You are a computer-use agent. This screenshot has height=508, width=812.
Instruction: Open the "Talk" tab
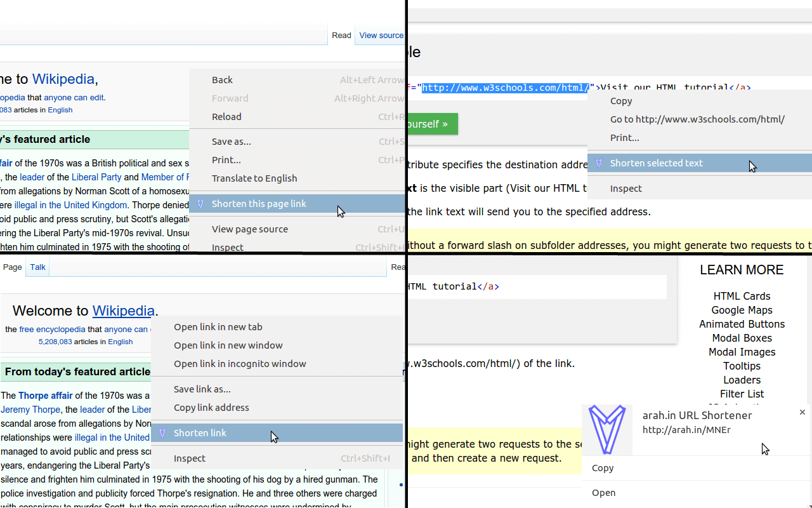[x=37, y=267]
